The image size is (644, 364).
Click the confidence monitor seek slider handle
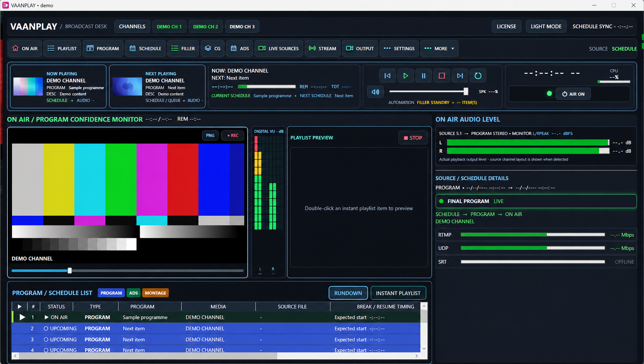point(70,271)
